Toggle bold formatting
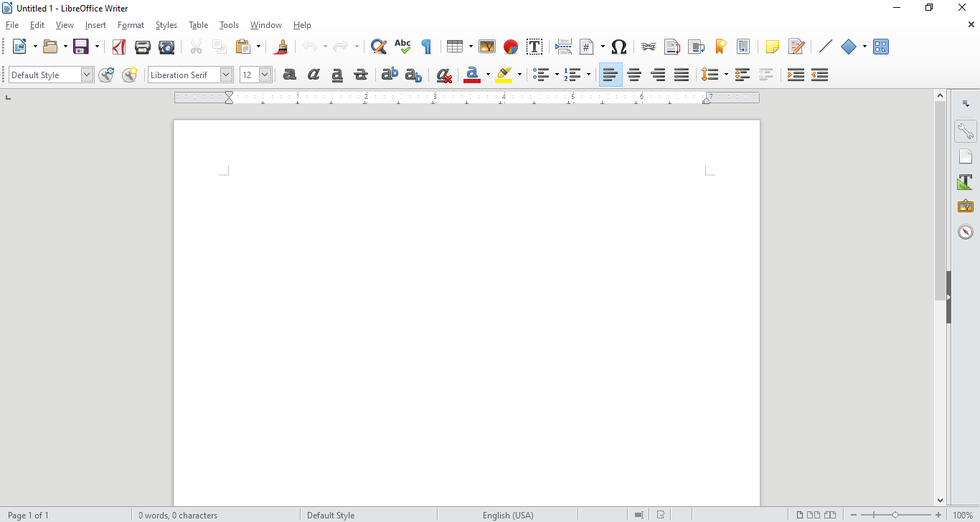 [289, 75]
